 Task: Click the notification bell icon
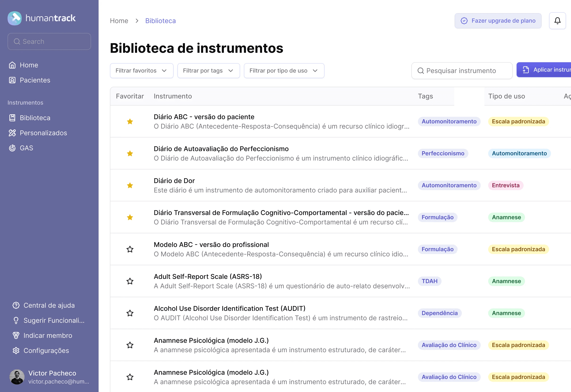point(557,21)
